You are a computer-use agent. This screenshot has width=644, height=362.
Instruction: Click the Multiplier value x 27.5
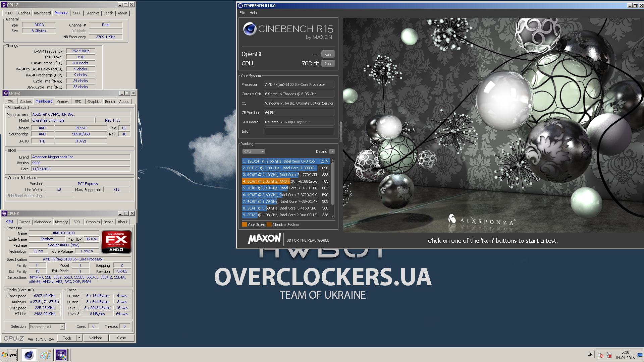tap(45, 302)
